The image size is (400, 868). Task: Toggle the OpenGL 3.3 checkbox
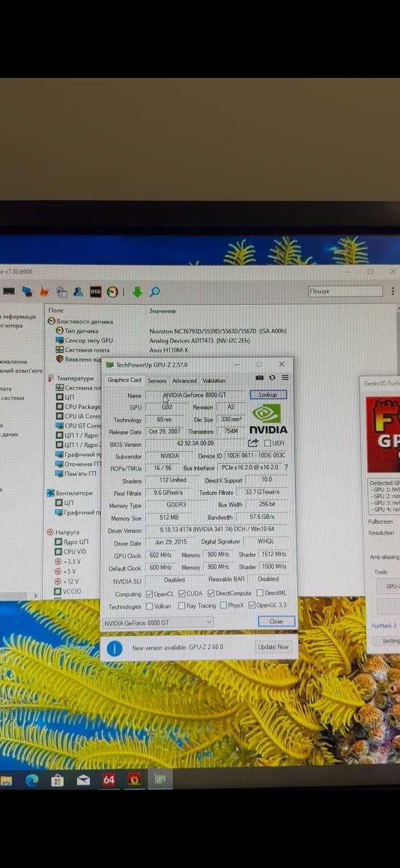click(x=252, y=606)
